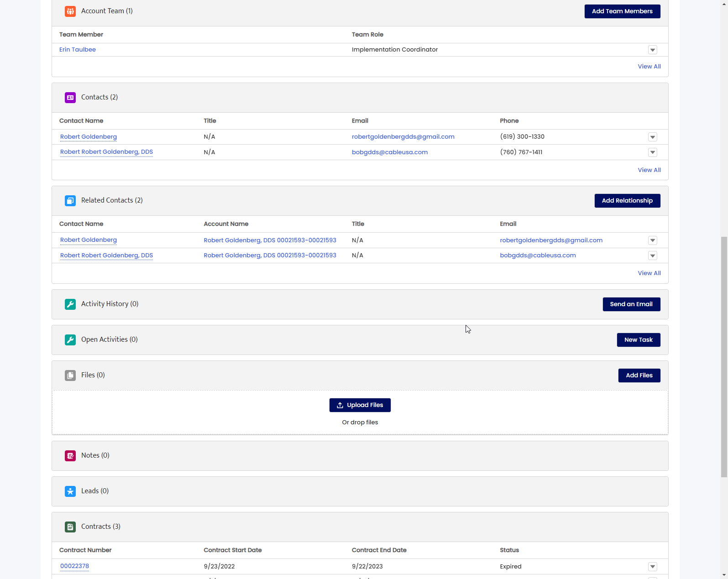Expand actions menu for contract 00022378
This screenshot has width=728, height=579.
click(653, 567)
